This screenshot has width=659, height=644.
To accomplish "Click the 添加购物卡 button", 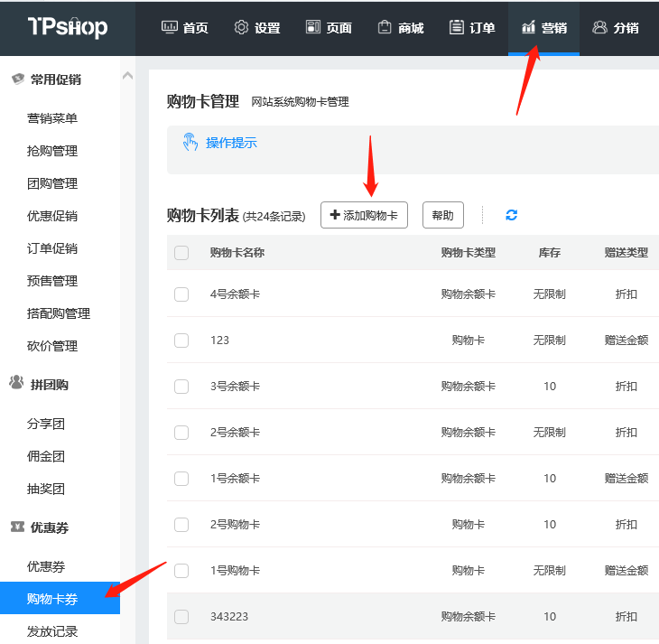I will coord(364,215).
